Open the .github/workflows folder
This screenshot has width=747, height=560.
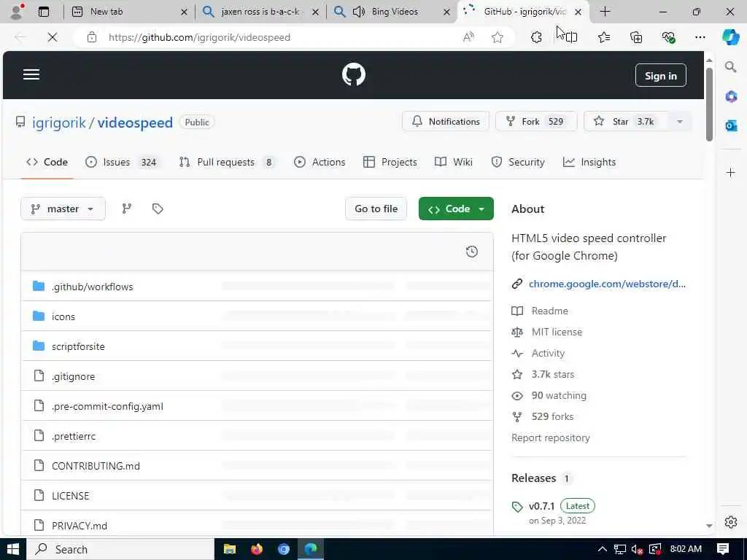point(93,287)
